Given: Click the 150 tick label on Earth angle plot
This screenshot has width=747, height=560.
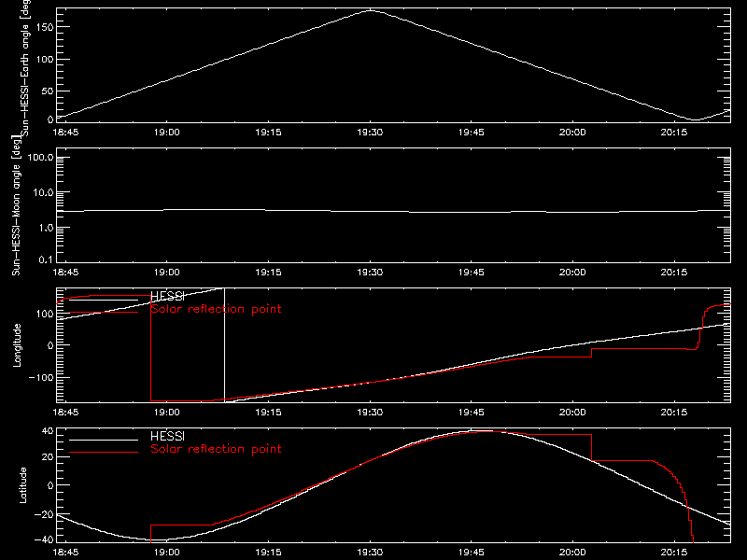Looking at the screenshot, I should coord(45,27).
